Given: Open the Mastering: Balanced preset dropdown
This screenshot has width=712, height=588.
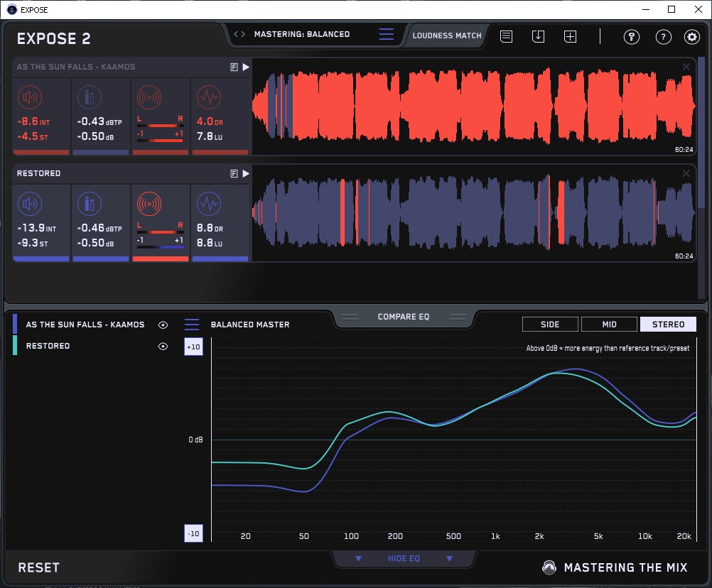Looking at the screenshot, I should click(x=301, y=34).
